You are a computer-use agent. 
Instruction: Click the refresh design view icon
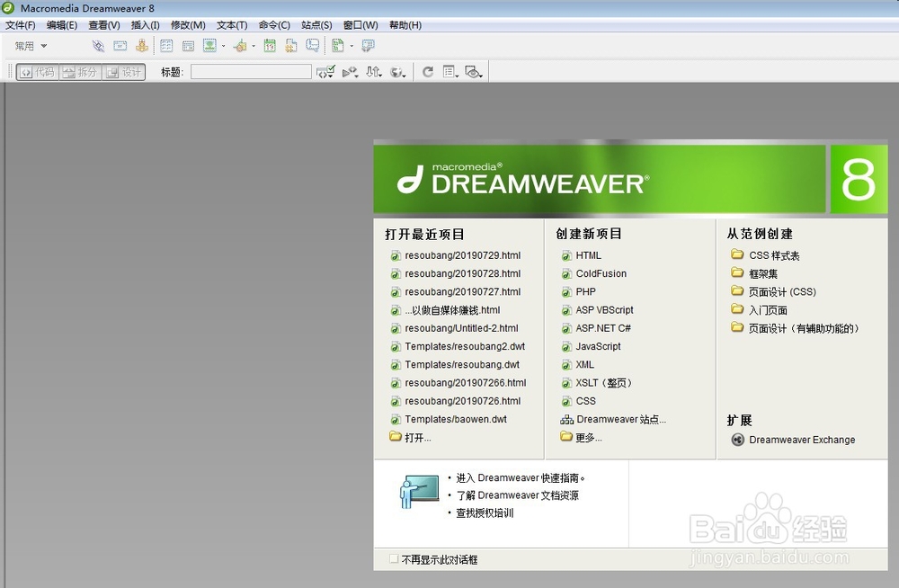point(428,72)
